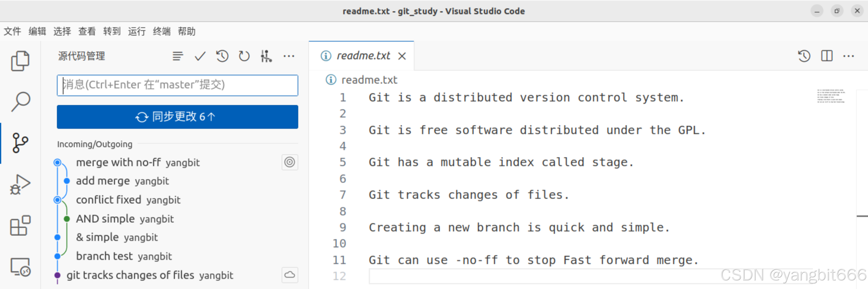Open the 文件 menu
Image resolution: width=868 pixels, height=289 pixels.
12,31
